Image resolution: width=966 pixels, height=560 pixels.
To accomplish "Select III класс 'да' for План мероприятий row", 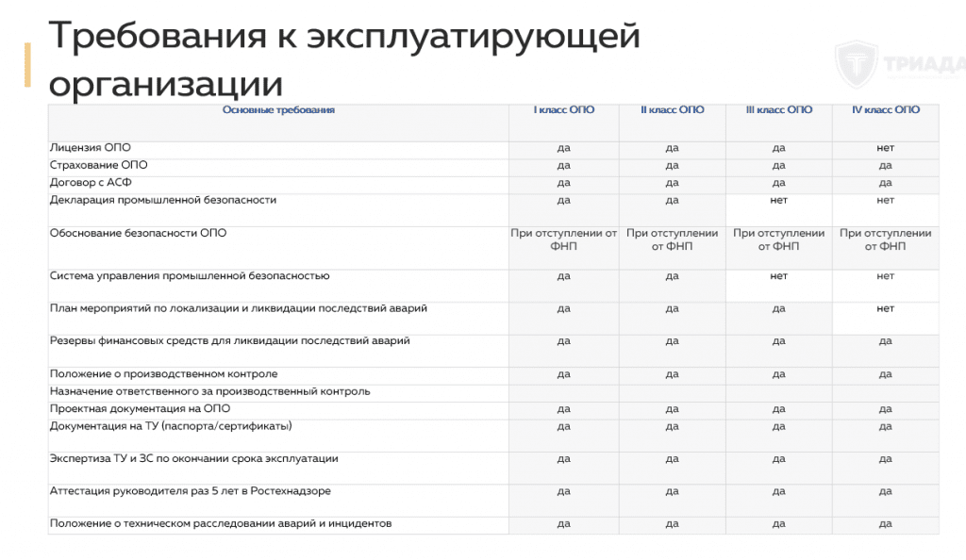I will point(778,309).
